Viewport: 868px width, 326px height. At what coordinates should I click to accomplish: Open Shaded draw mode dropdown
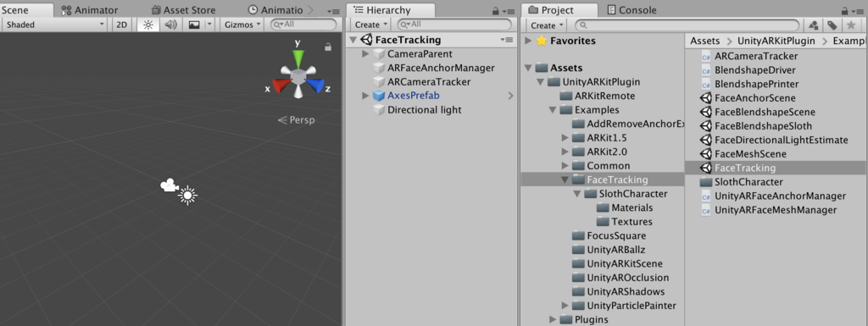[x=54, y=25]
